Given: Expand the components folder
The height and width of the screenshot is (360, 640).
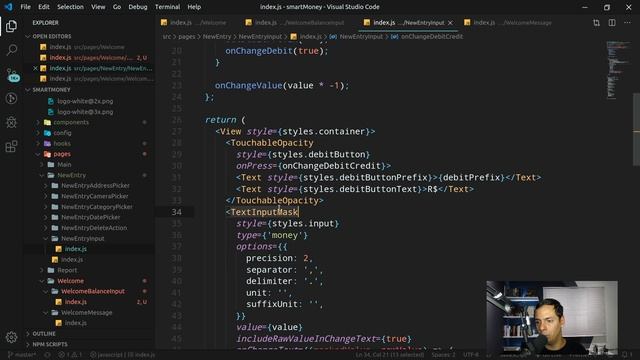Looking at the screenshot, I should (x=71, y=122).
